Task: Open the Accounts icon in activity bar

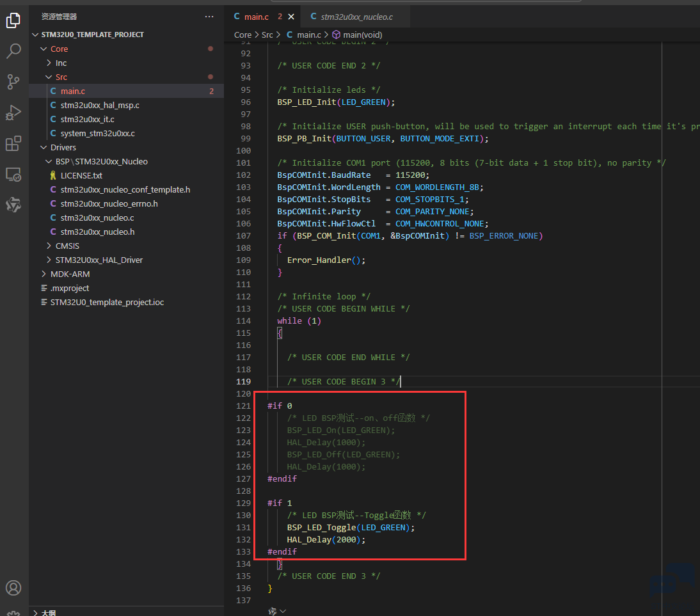Action: (13, 588)
